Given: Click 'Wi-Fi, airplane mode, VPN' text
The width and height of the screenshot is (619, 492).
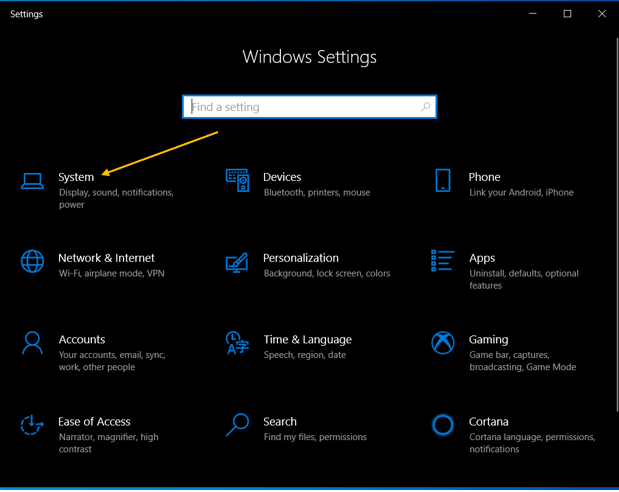Looking at the screenshot, I should (x=111, y=273).
